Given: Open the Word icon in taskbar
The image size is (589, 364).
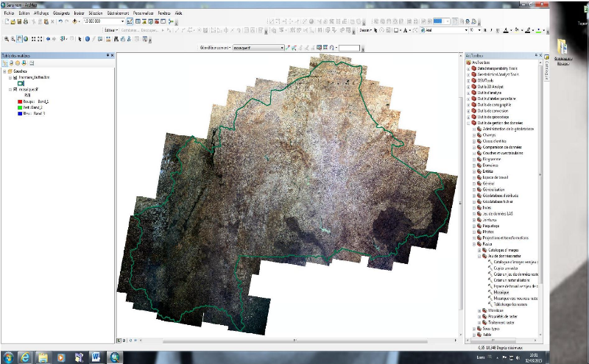Looking at the screenshot, I should [96, 357].
